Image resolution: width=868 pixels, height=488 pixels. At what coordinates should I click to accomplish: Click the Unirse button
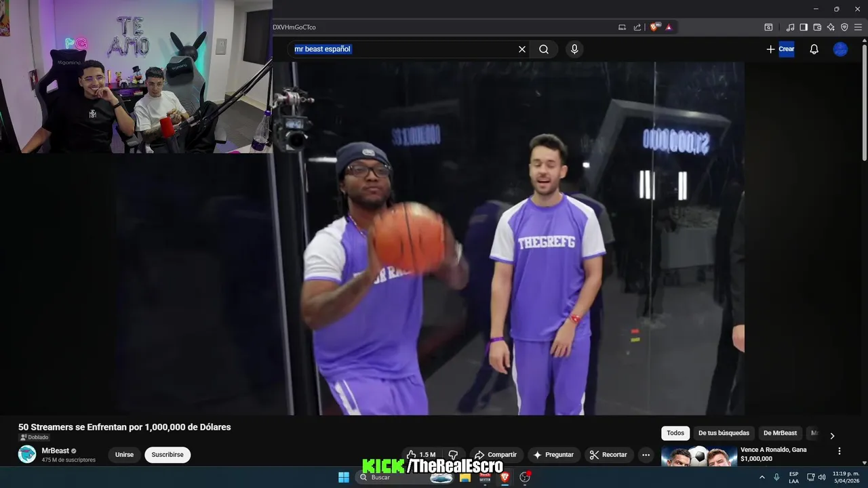click(124, 455)
